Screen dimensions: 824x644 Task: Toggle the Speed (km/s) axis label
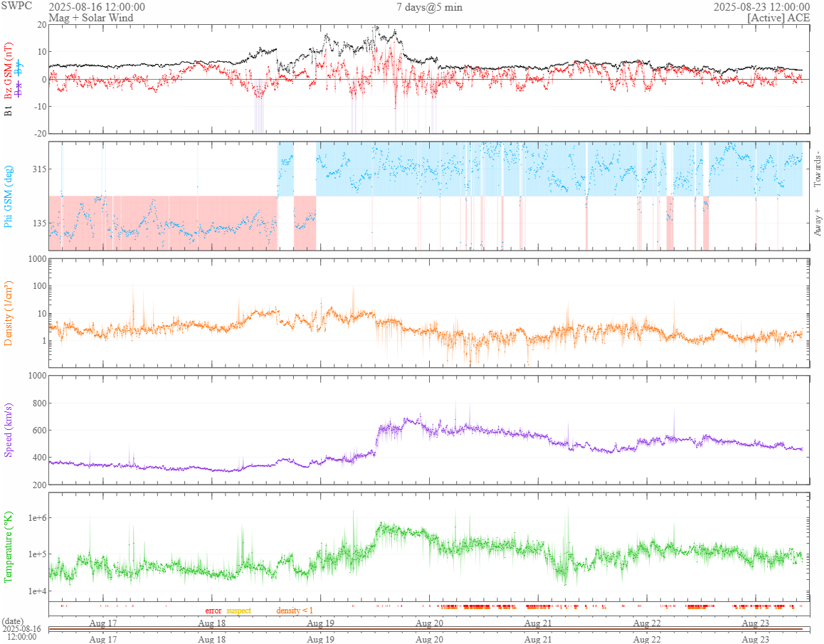click(x=8, y=430)
